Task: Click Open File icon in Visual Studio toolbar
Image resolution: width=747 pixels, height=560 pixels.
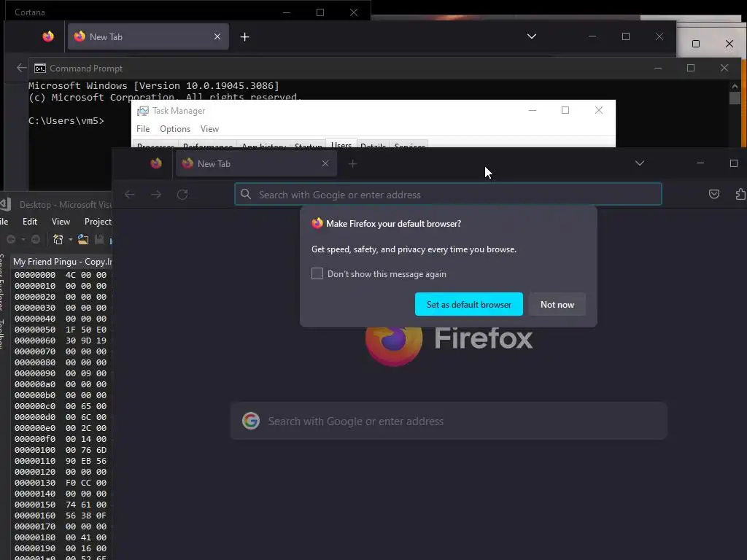Action: click(x=83, y=239)
